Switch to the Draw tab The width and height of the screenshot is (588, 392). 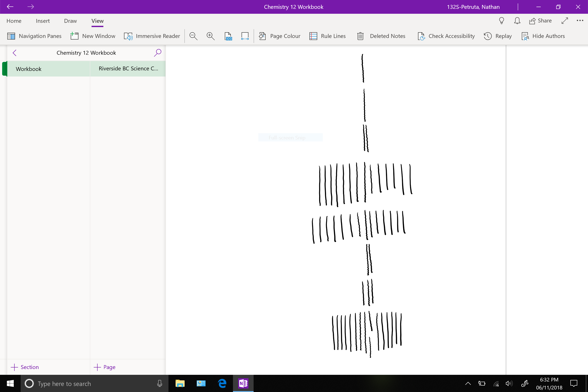(70, 21)
